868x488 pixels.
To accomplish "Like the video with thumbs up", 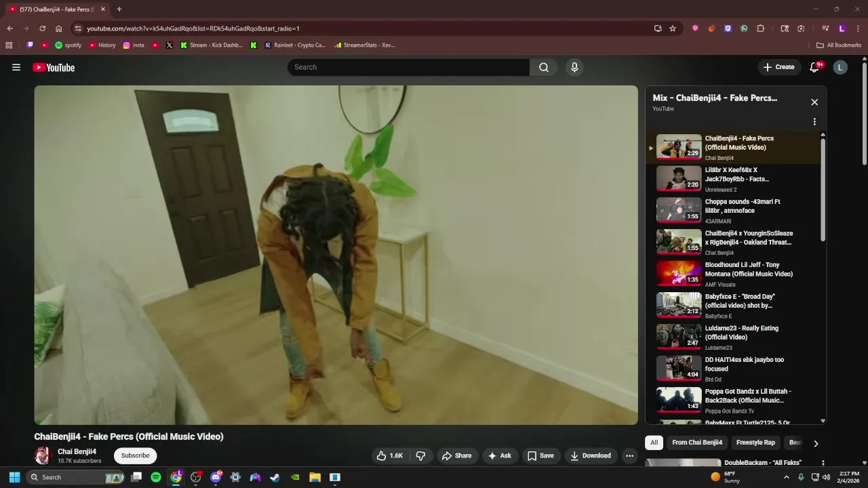I will click(x=390, y=455).
